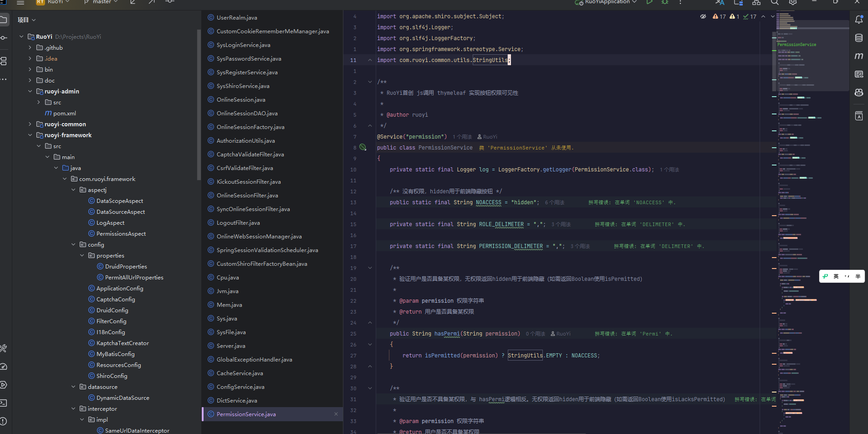Toggle reader mode eye icon in editor
The image size is (868, 434).
pos(703,16)
